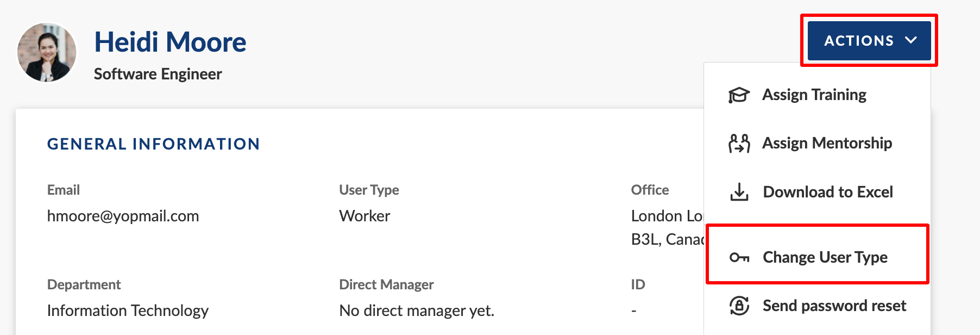Click the Worker user type value
Screen dimensions: 980x335
coord(365,216)
